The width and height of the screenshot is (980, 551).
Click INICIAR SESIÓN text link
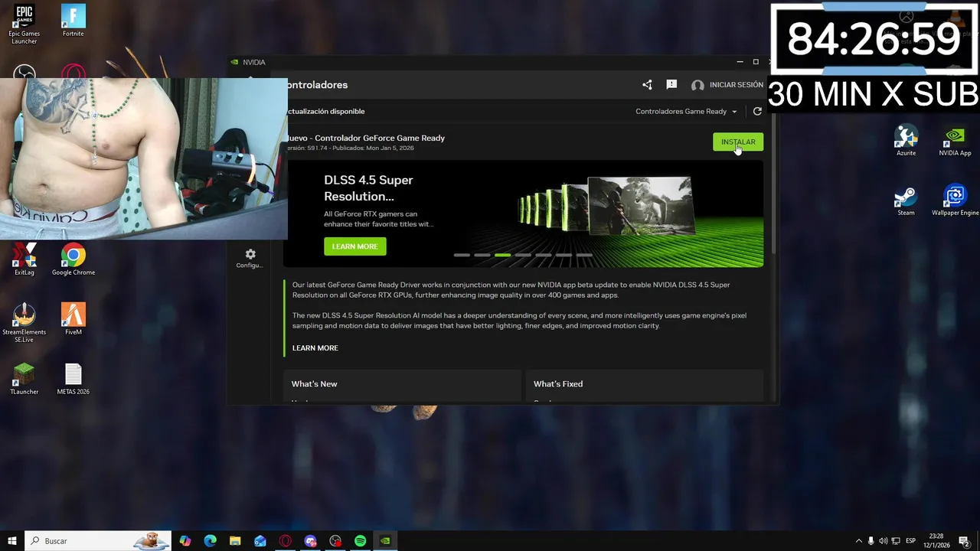point(737,85)
